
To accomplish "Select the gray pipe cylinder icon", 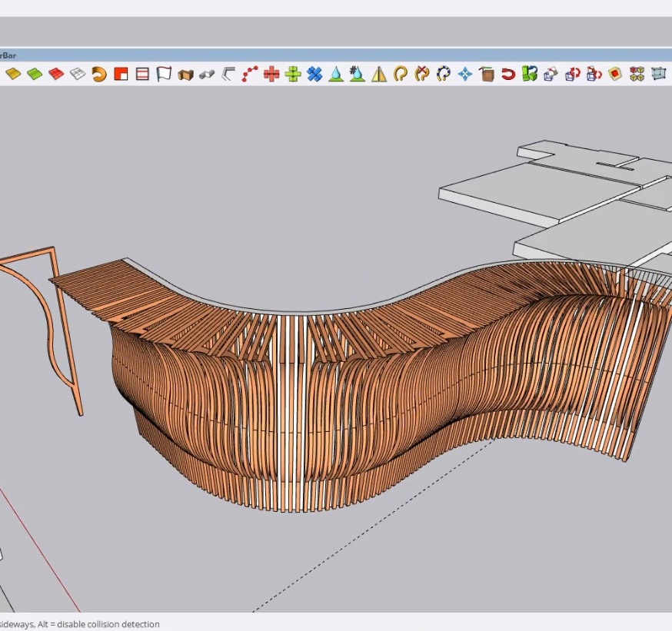I will click(x=206, y=74).
